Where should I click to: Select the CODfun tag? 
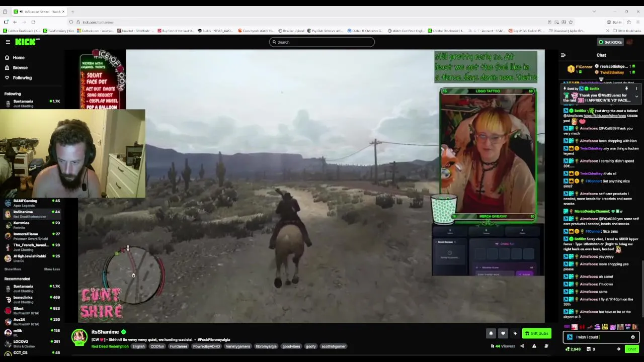pos(157,346)
